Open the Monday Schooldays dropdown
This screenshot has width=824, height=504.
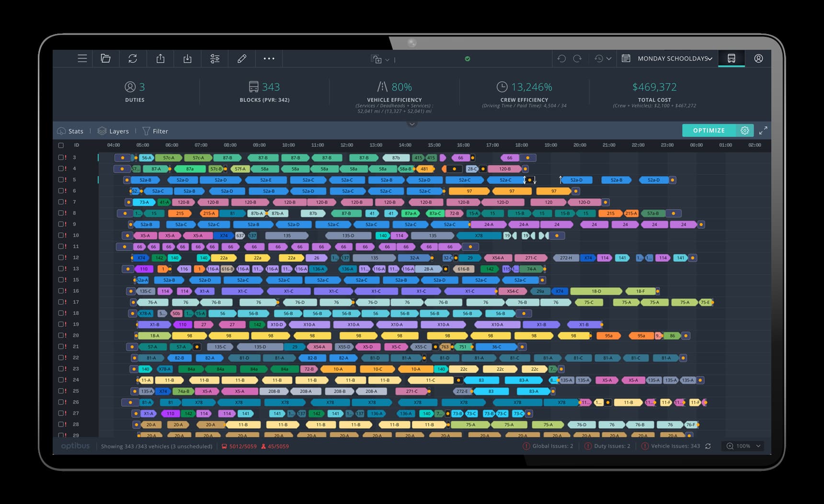click(675, 58)
